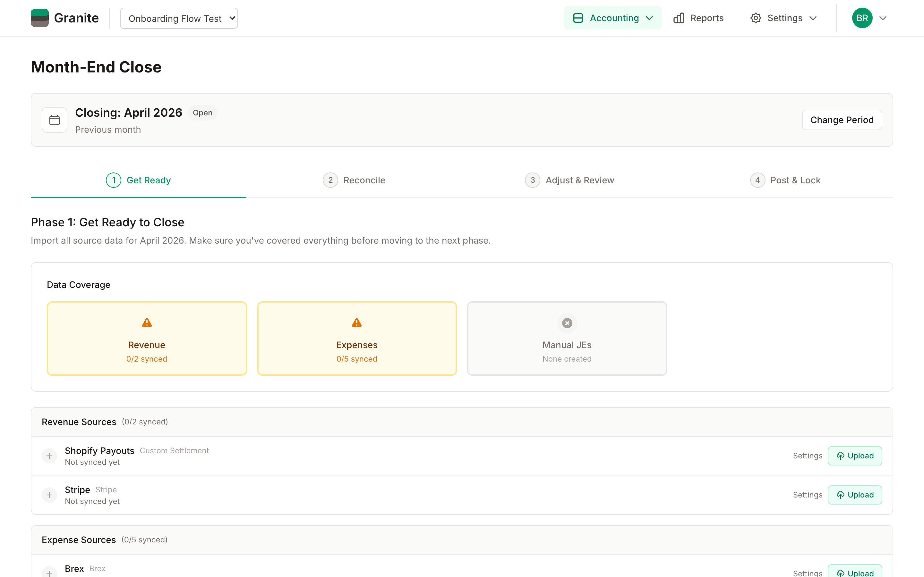Click Upload for Shopify Payouts
Image resolution: width=924 pixels, height=577 pixels.
[x=855, y=456]
